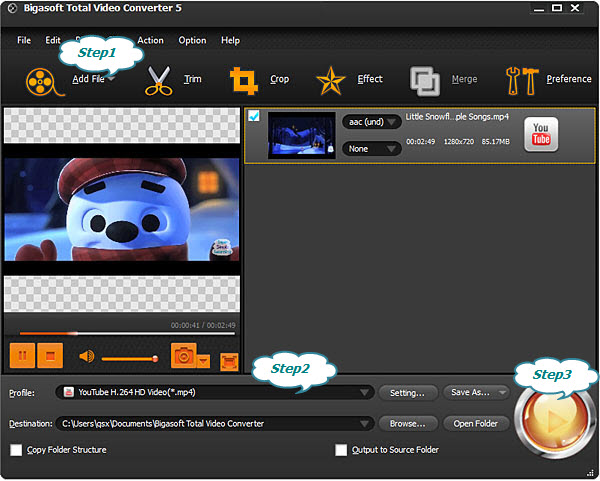
Task: Take a snapshot with the camera icon
Action: click(184, 356)
